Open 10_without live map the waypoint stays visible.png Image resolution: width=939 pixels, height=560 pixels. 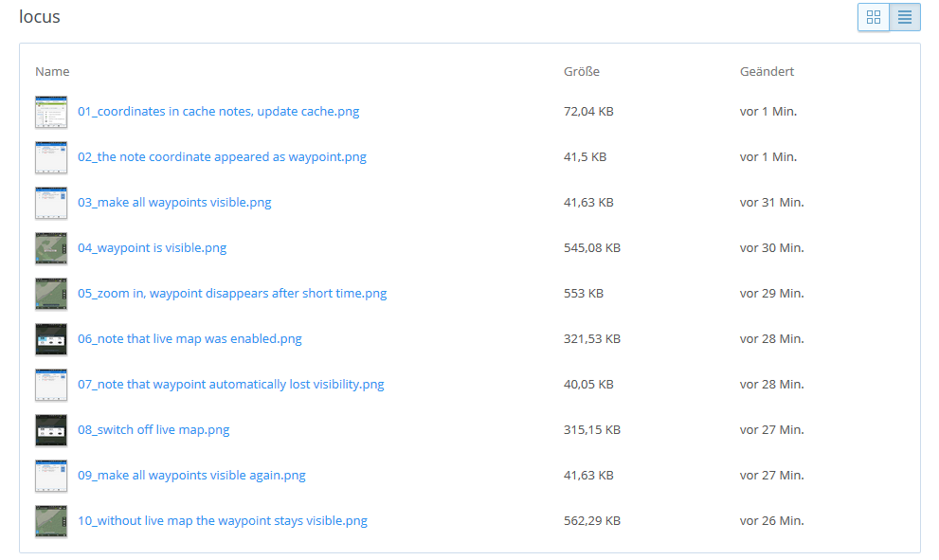tap(222, 521)
